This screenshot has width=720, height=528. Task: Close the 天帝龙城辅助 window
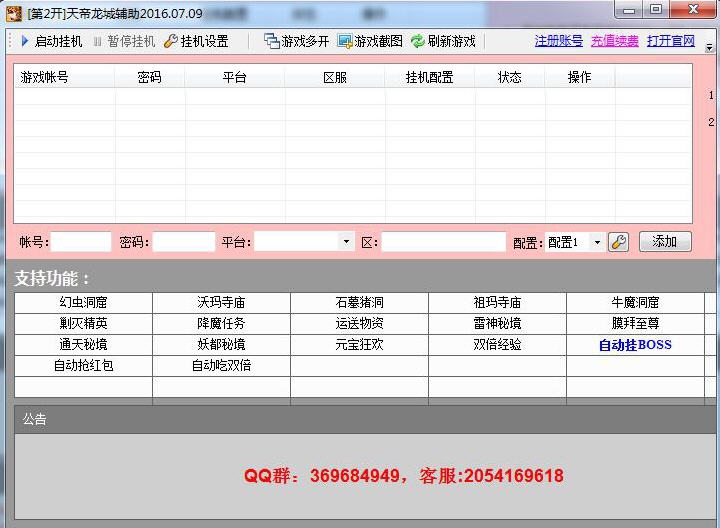pyautogui.click(x=694, y=10)
